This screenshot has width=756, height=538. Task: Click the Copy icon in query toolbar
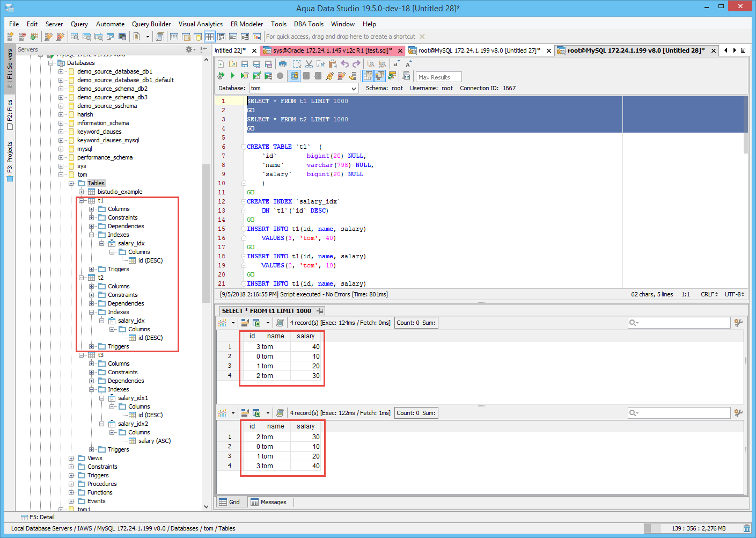(x=321, y=64)
